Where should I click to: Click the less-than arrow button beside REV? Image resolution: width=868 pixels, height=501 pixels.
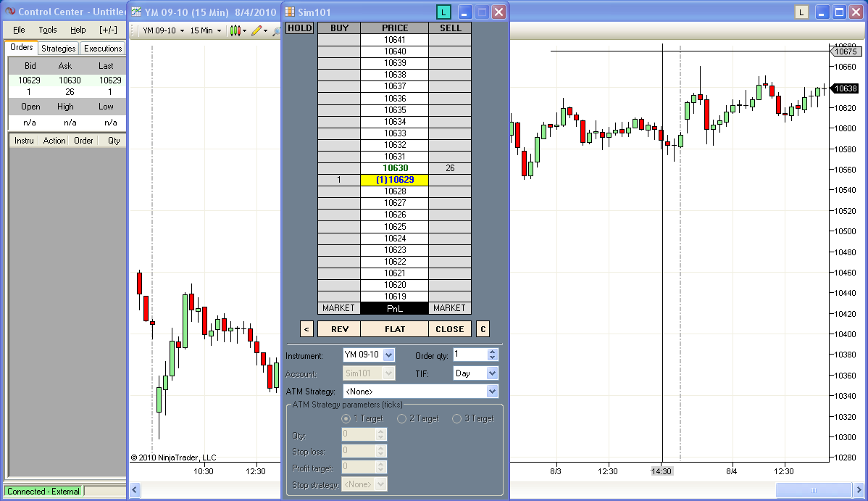[306, 329]
